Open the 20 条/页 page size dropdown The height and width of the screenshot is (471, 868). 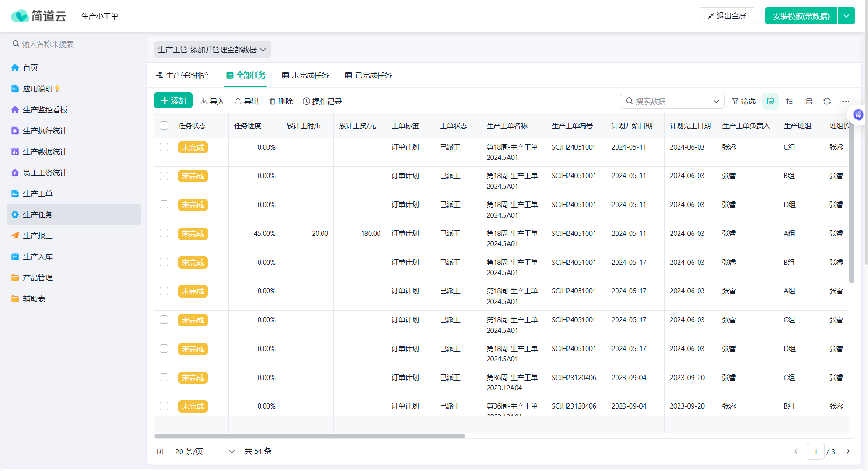click(x=205, y=451)
